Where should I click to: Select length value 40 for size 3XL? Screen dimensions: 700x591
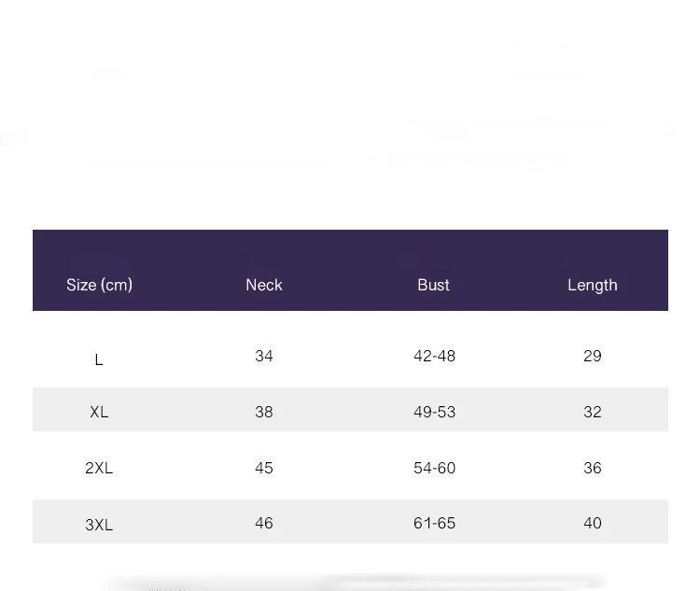(x=593, y=523)
